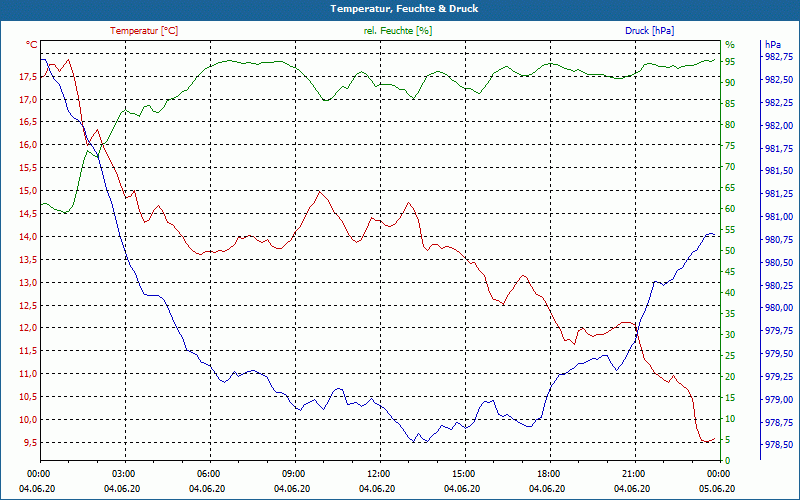Click the 981,25 pressure axis tick
The image size is (800, 500).
779,194
